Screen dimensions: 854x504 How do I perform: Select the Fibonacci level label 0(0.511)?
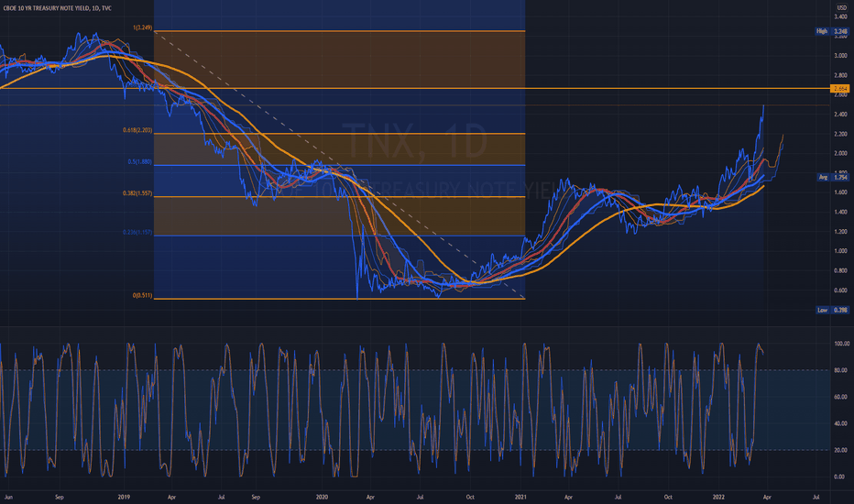142,295
